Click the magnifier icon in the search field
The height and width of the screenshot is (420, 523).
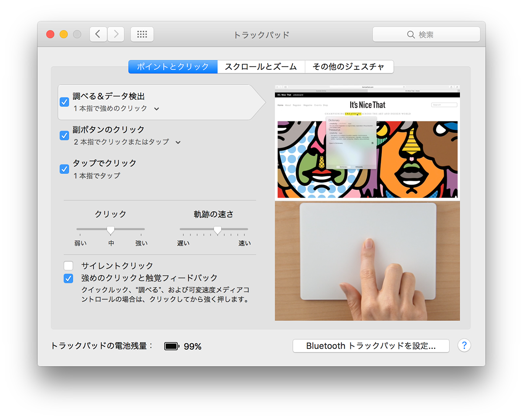tap(410, 34)
